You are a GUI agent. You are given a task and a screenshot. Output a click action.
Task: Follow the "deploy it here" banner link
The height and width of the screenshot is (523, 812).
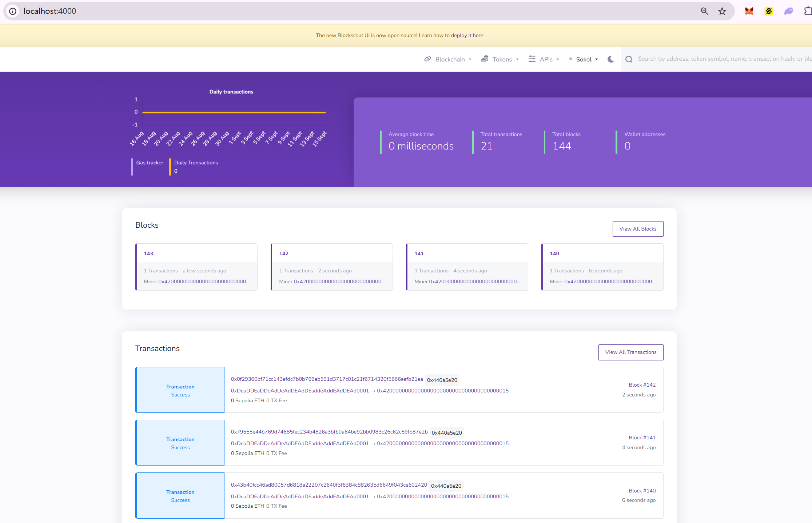pos(467,35)
